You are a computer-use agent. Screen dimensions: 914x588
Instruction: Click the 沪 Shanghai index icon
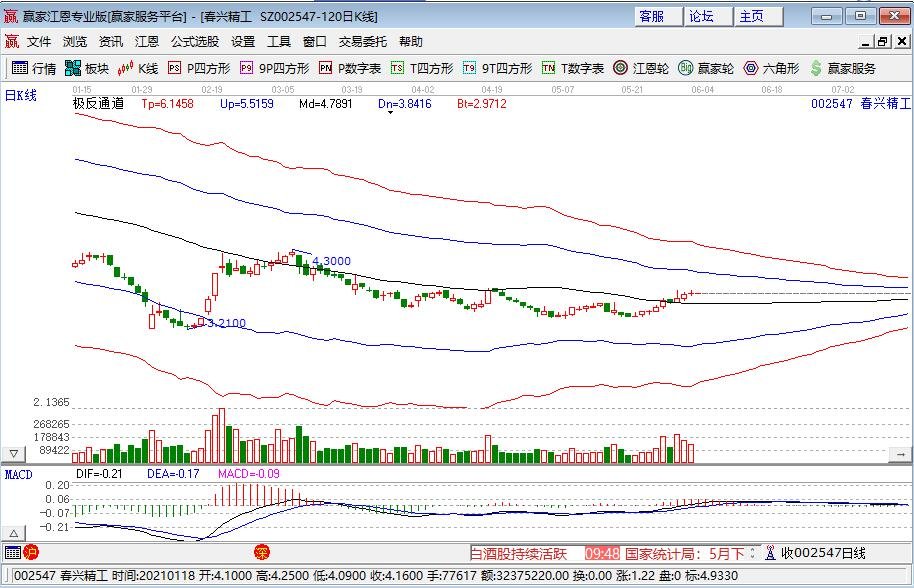[30, 552]
